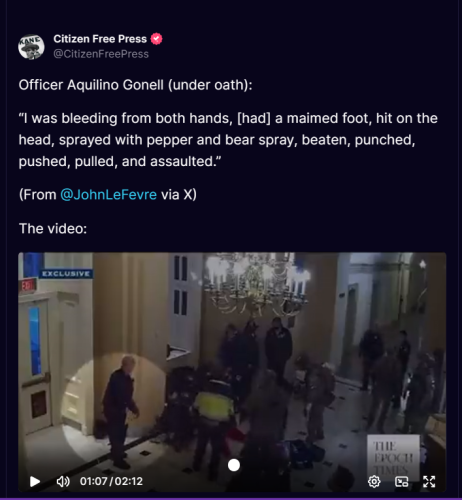Click the spotlighted man in the video
The height and width of the screenshot is (500, 462).
click(120, 412)
